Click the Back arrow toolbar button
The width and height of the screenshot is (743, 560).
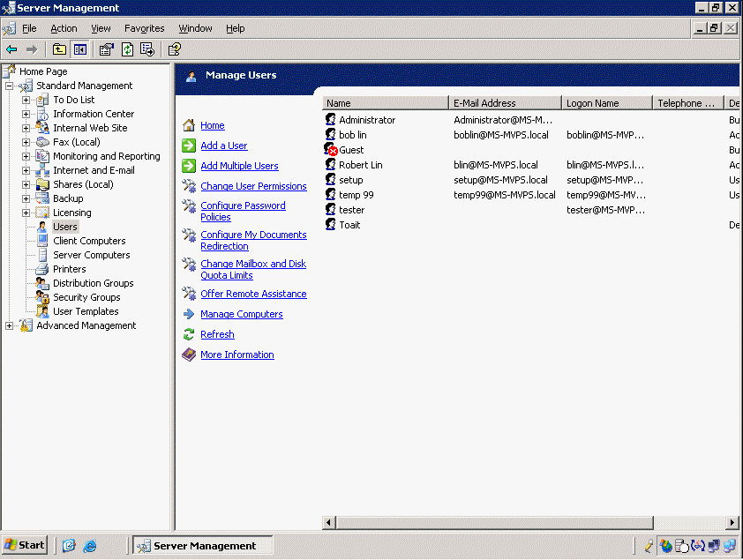[11, 49]
